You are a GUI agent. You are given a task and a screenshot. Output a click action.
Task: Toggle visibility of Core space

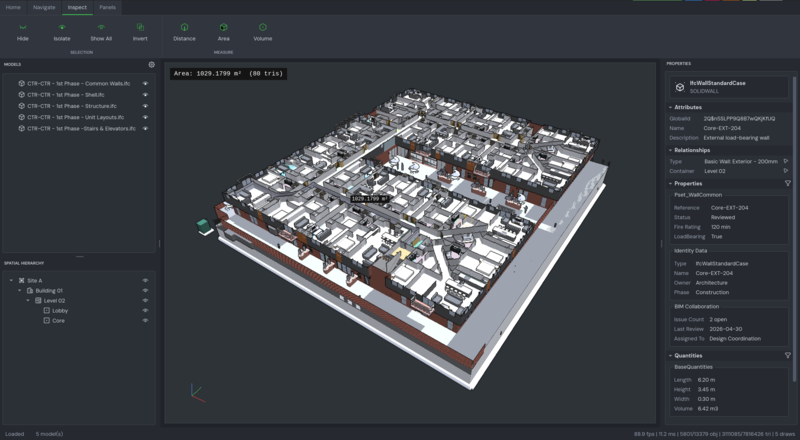[x=145, y=321]
